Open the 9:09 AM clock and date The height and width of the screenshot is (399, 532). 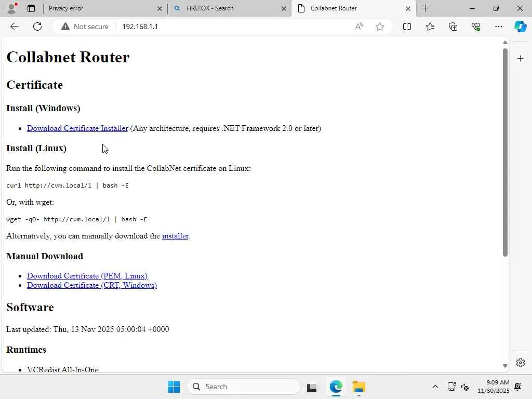coord(493,387)
